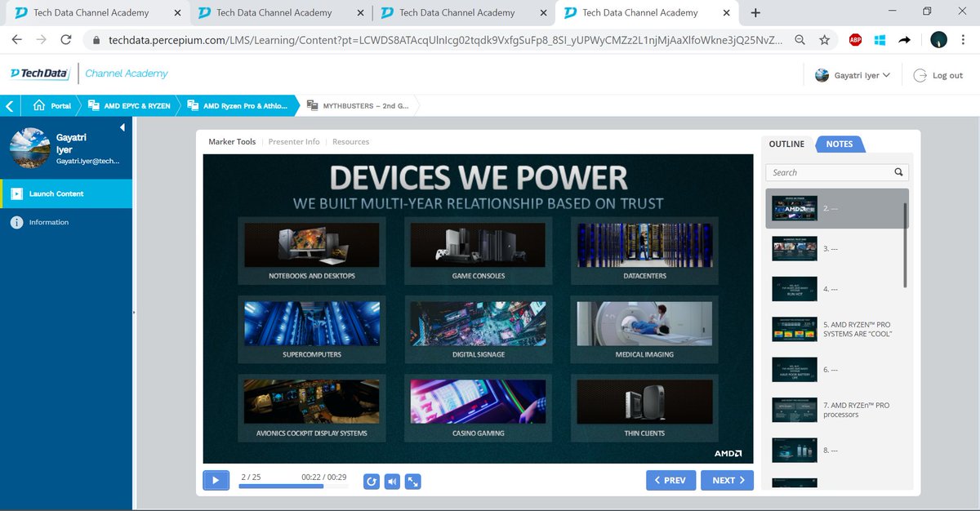Viewport: 980px width, 511px height.
Task: Close the active fourth browser tab
Action: (x=727, y=12)
